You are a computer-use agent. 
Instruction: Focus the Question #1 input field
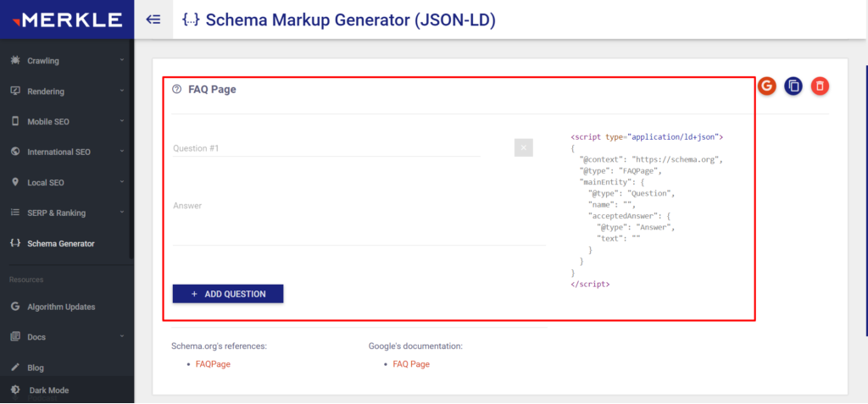(326, 147)
